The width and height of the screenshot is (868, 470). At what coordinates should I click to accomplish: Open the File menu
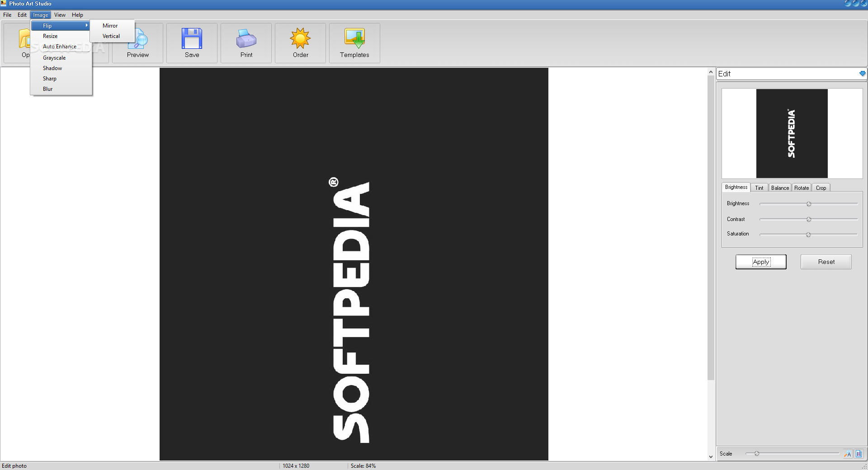tap(7, 15)
